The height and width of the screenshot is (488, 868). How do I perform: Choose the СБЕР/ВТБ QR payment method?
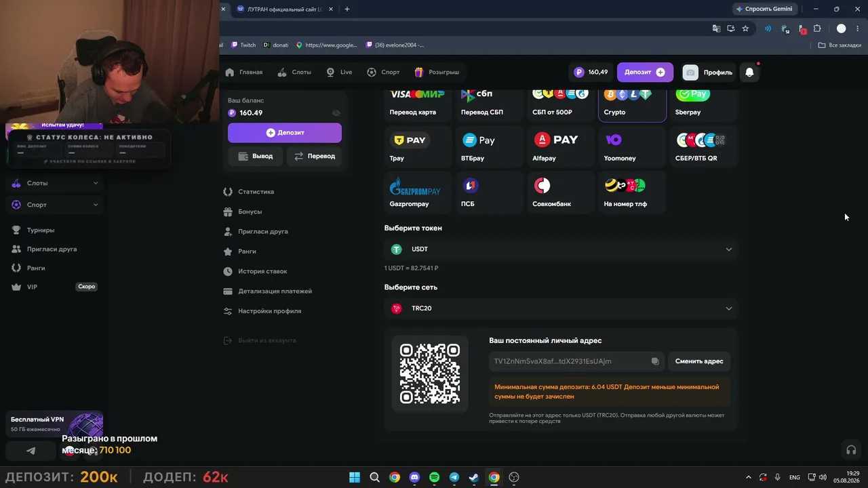coord(704,147)
